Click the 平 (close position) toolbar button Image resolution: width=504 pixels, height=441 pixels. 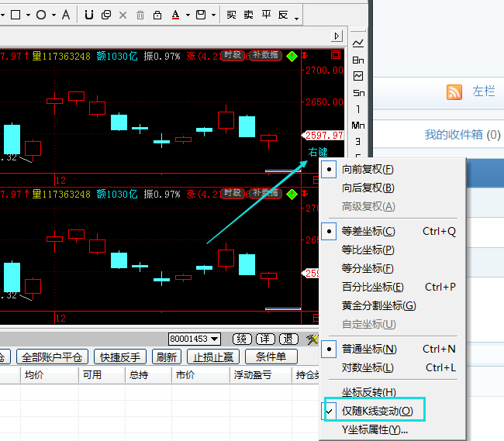coord(266,15)
